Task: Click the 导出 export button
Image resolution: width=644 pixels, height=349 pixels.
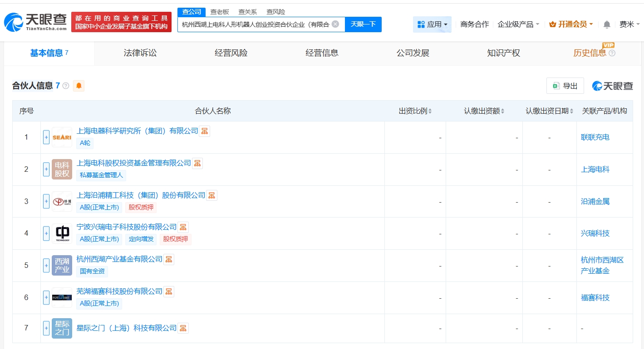Action: [565, 86]
